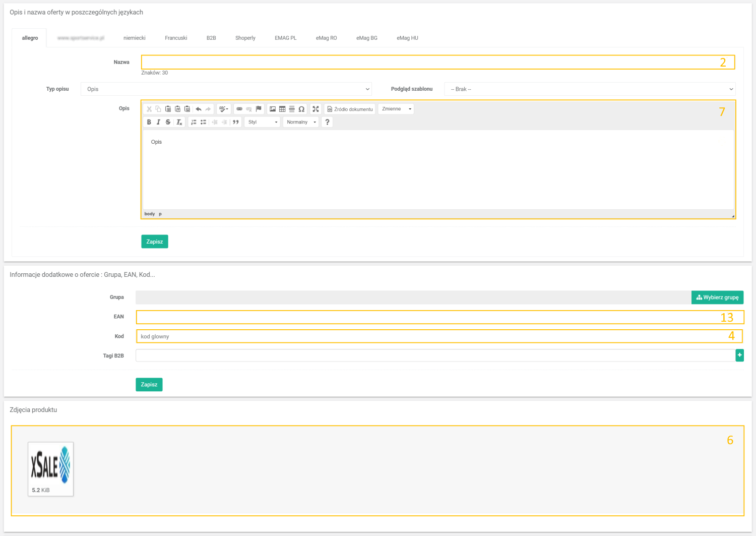Open the Typ opisu dropdown

click(x=226, y=89)
